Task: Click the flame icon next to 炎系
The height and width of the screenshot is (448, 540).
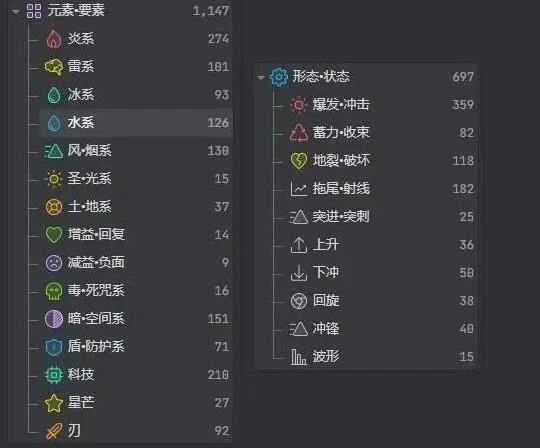Action: tap(54, 39)
